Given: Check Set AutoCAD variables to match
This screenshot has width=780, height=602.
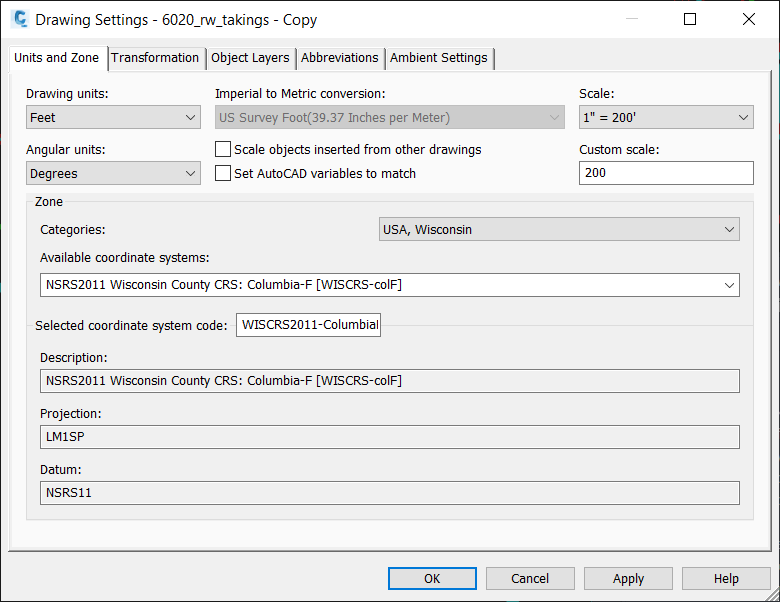Looking at the screenshot, I should click(x=223, y=173).
